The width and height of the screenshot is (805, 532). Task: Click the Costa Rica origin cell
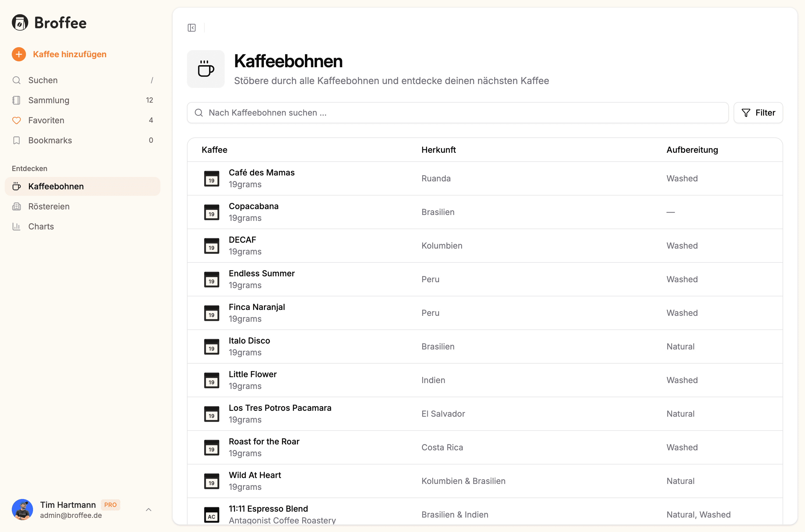442,447
